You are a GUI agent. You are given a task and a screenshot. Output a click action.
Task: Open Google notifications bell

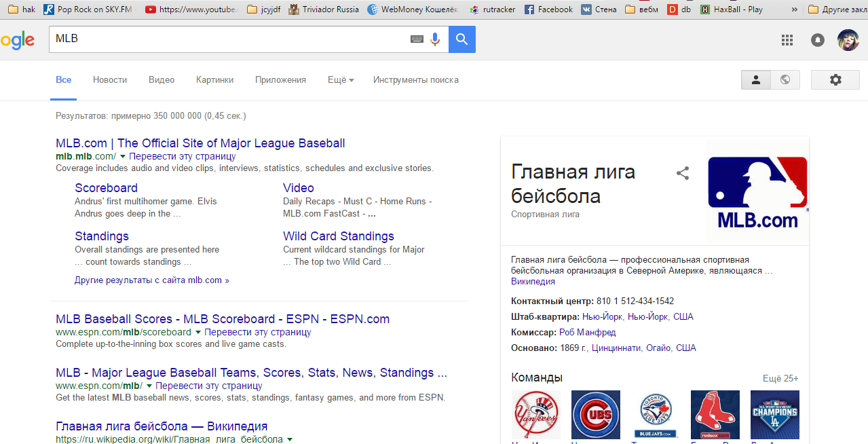[x=818, y=40]
